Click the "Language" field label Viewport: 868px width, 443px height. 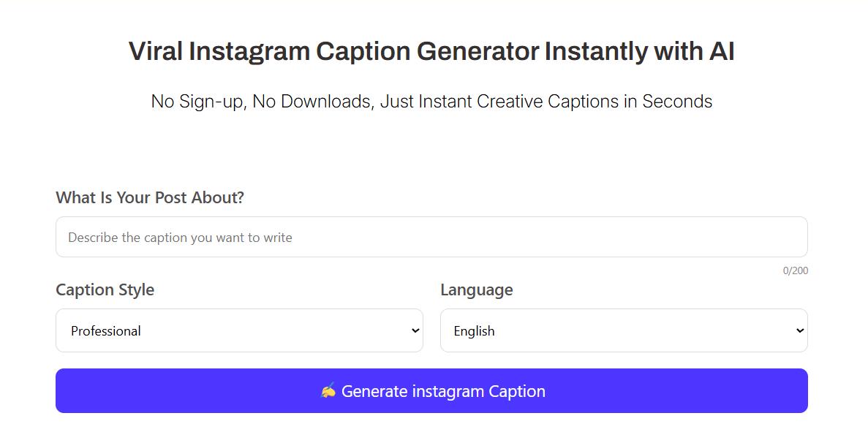(x=477, y=289)
